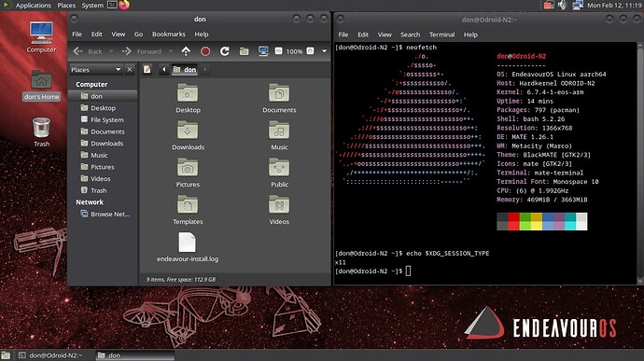Click the terminal command prompt cursor
644x361 pixels.
[x=408, y=271]
